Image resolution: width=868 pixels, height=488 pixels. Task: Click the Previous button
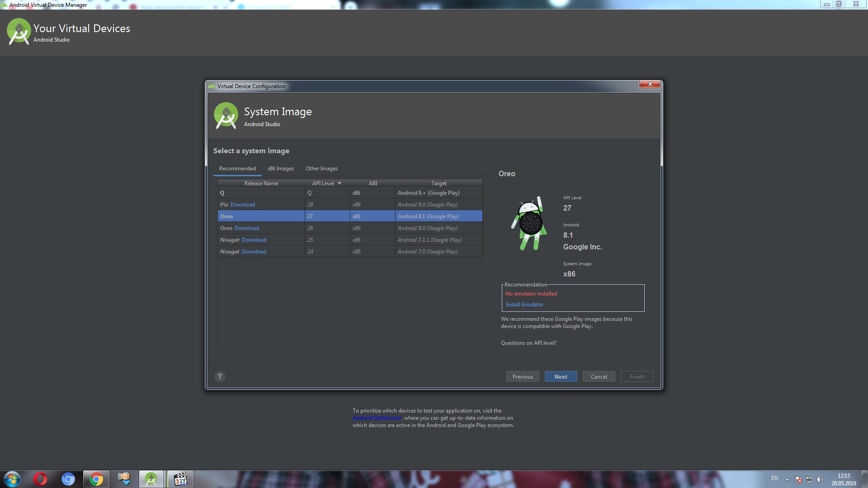pyautogui.click(x=523, y=376)
